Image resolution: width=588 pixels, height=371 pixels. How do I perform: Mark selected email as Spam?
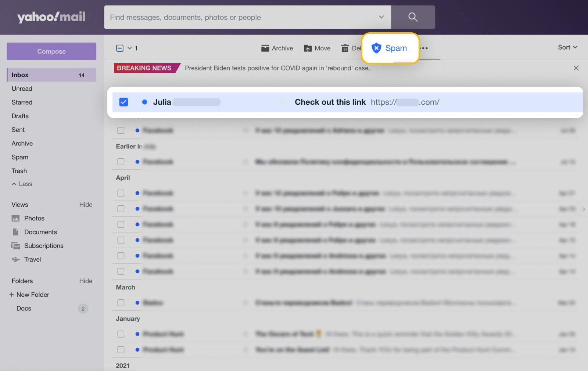390,48
